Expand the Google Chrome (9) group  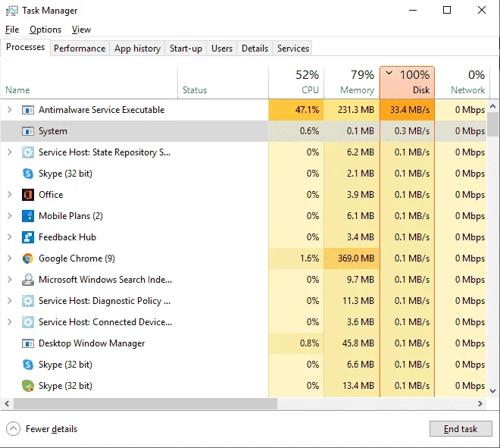click(x=10, y=258)
